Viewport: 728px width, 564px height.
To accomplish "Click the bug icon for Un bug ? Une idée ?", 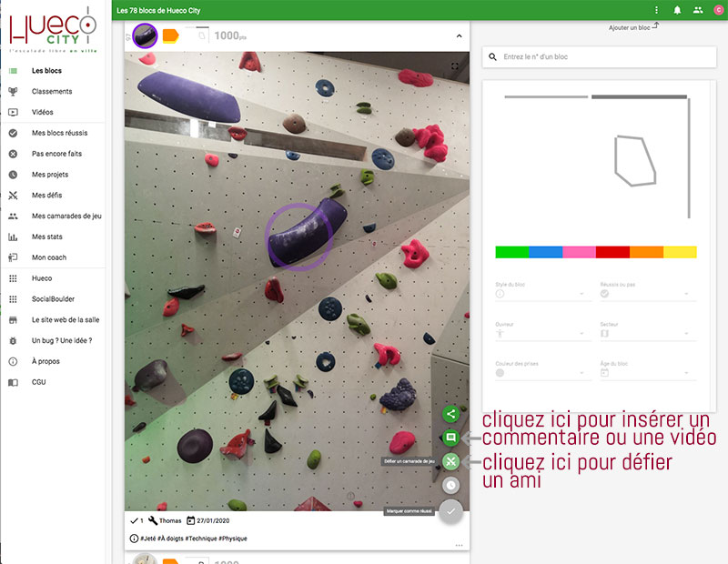I will pos(13,341).
